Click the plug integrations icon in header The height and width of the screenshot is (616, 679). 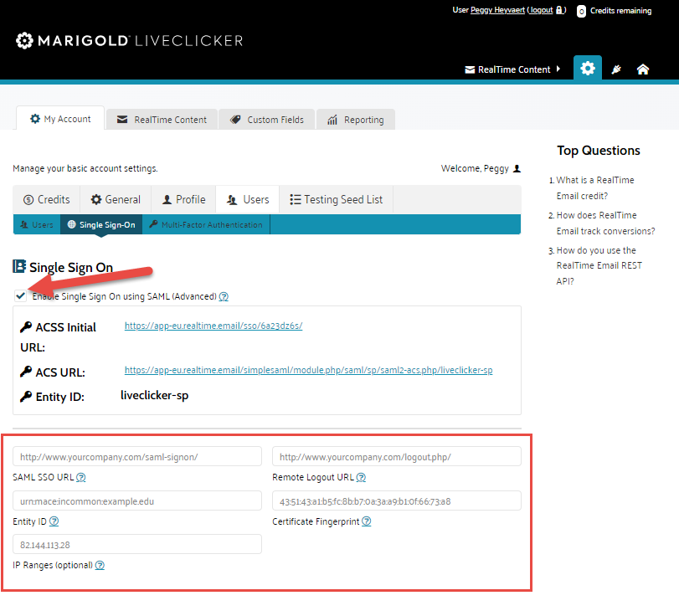click(615, 69)
